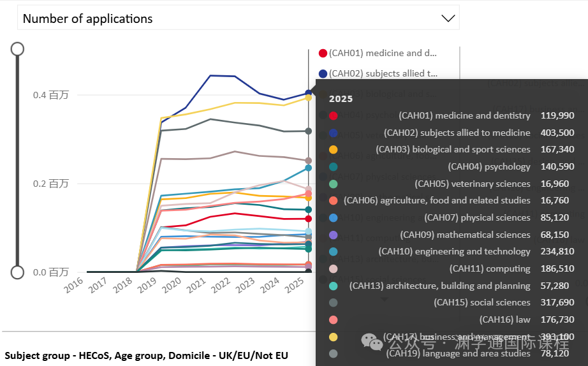Select the CAH02 subjects allied t... legend label

click(x=383, y=73)
